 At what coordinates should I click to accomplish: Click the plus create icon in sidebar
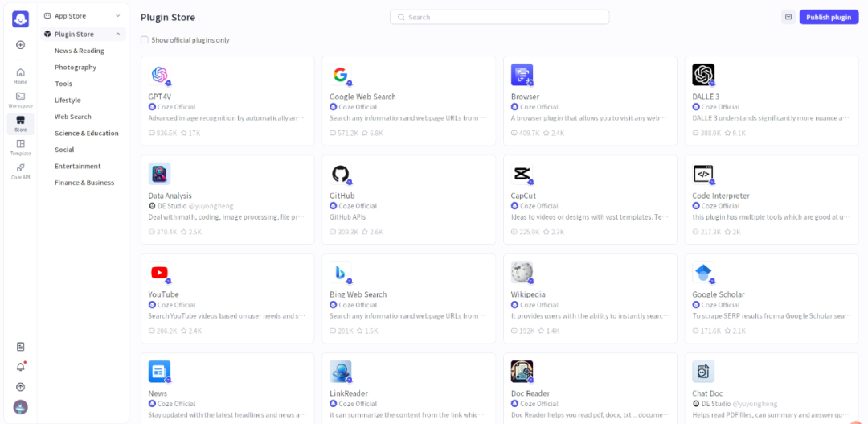20,45
